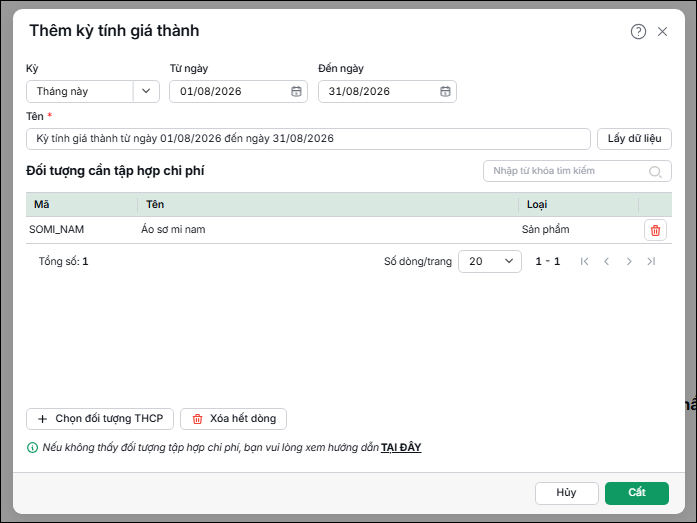Click the Hủy button
Screen dimensions: 697x523
coord(567,493)
